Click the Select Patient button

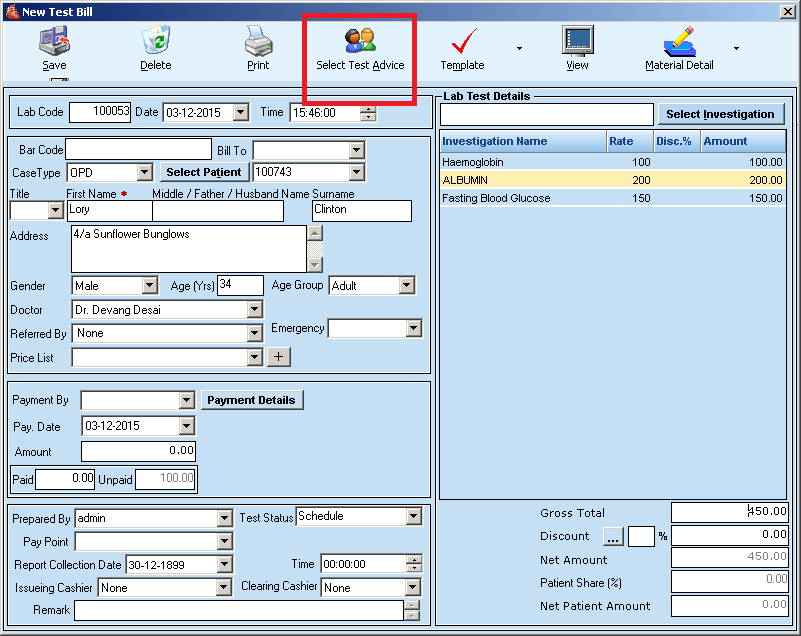[203, 173]
